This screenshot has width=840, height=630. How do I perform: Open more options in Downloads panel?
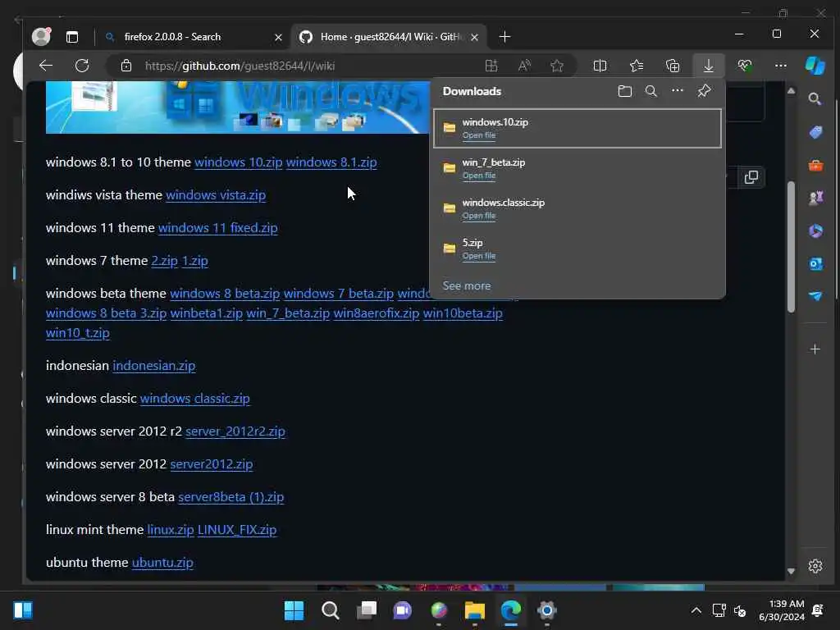tap(678, 90)
